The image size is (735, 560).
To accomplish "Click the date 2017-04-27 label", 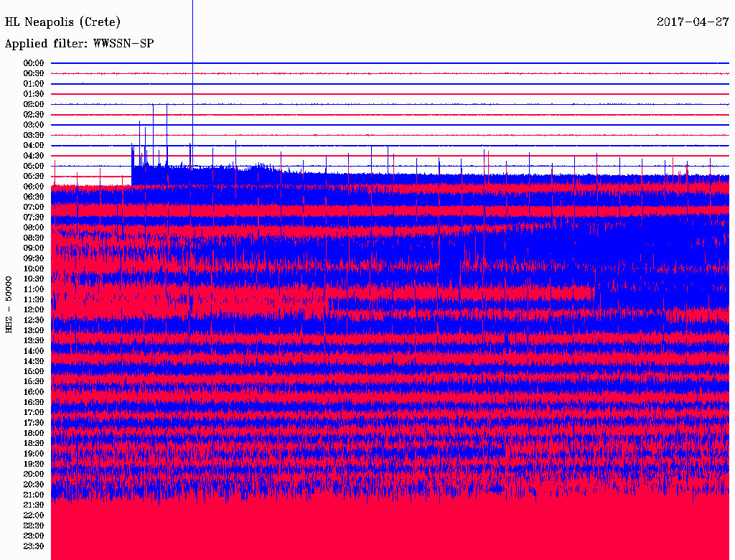I will (x=693, y=22).
